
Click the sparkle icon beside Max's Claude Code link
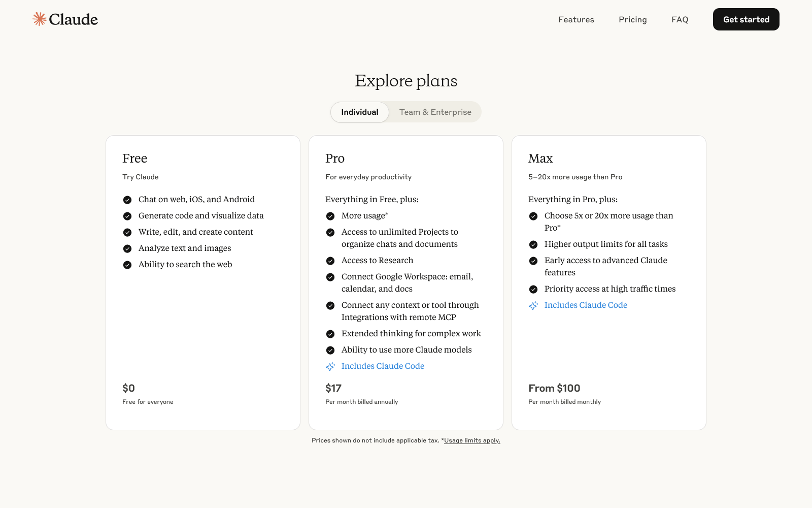[x=533, y=305]
